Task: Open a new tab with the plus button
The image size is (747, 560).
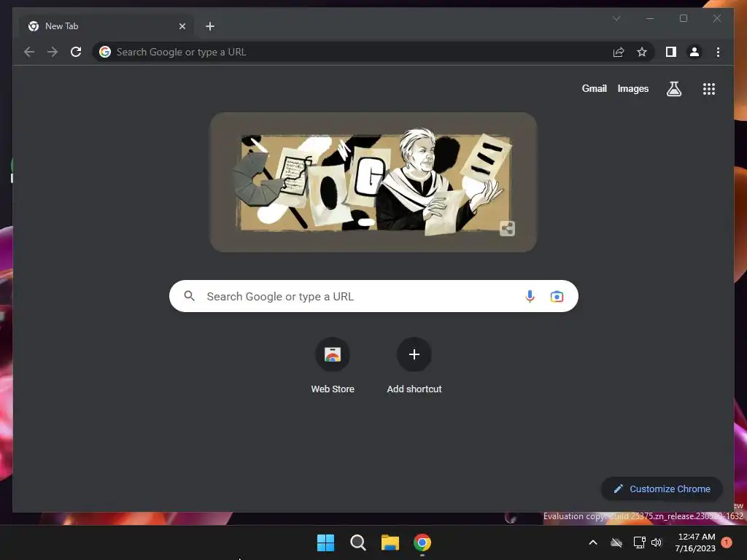Action: [210, 26]
